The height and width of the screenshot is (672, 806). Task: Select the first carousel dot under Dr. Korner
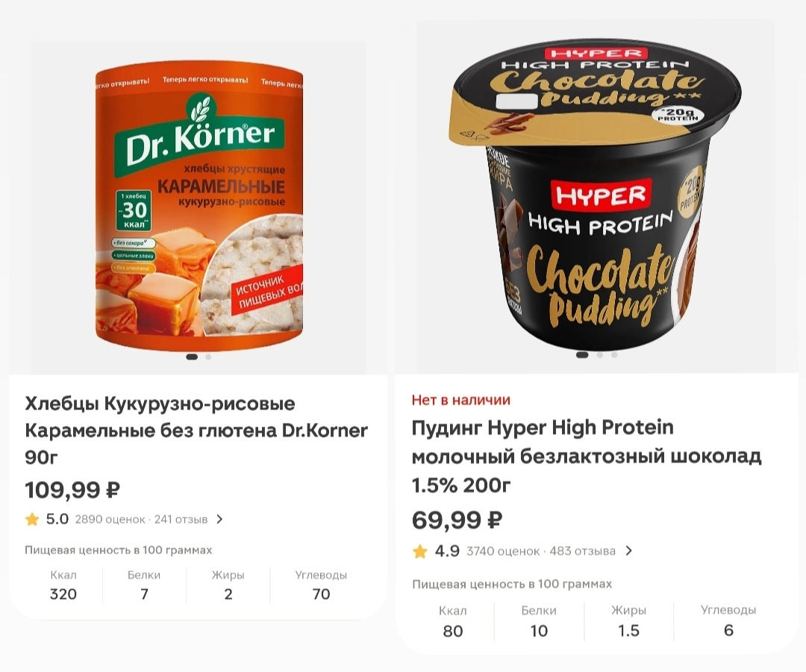coord(192,357)
